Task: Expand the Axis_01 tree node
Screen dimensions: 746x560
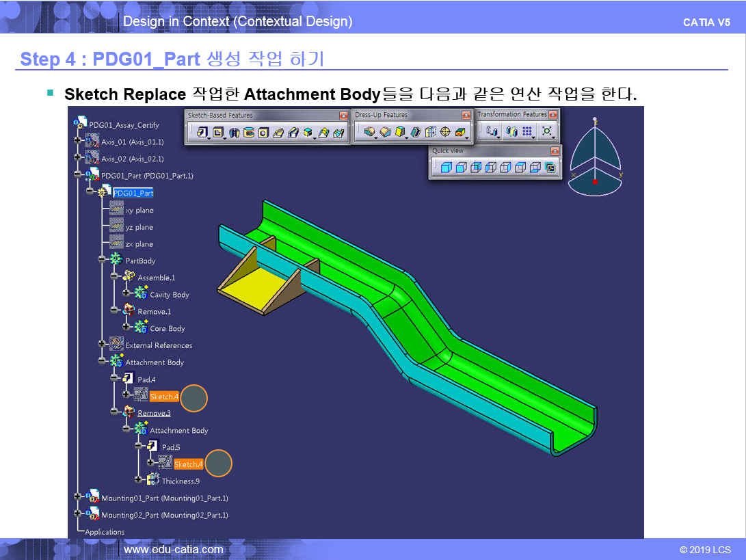Action: [x=78, y=142]
